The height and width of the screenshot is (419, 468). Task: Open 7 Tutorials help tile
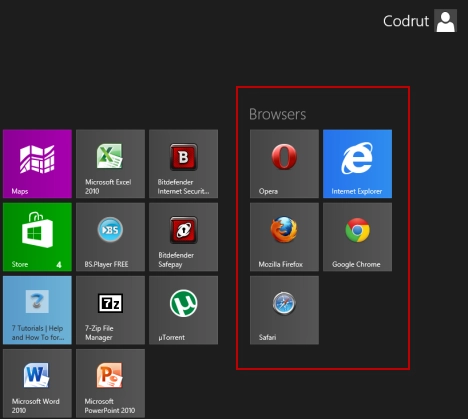click(37, 310)
